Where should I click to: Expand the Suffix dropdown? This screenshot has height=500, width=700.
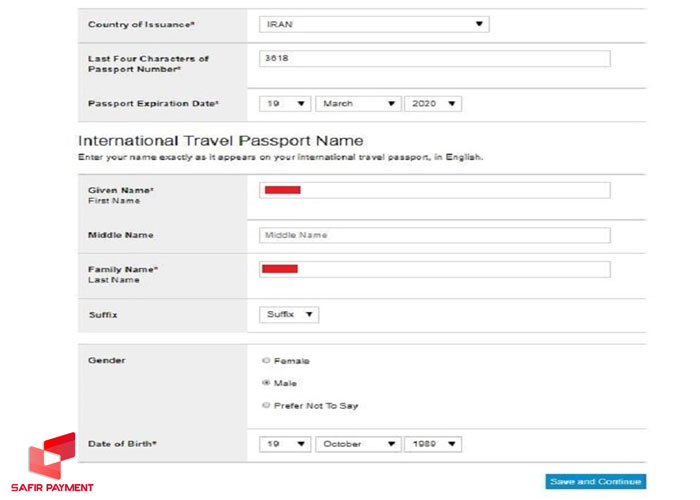tap(289, 314)
